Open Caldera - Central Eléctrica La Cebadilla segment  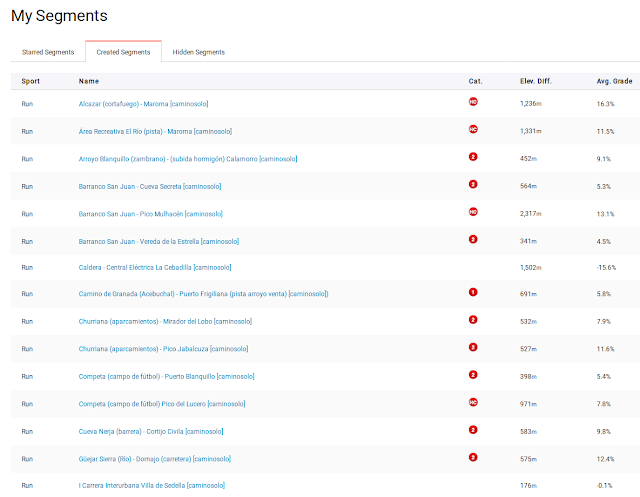[155, 267]
